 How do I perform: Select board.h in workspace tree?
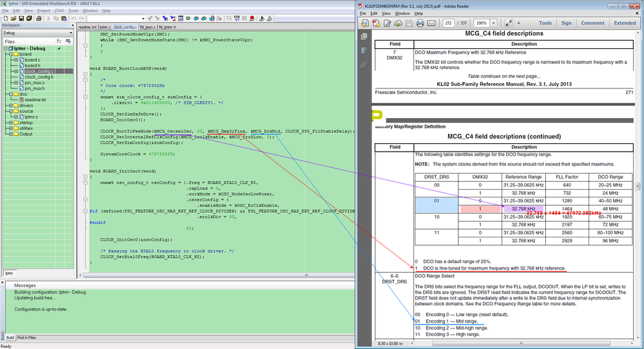click(32, 65)
